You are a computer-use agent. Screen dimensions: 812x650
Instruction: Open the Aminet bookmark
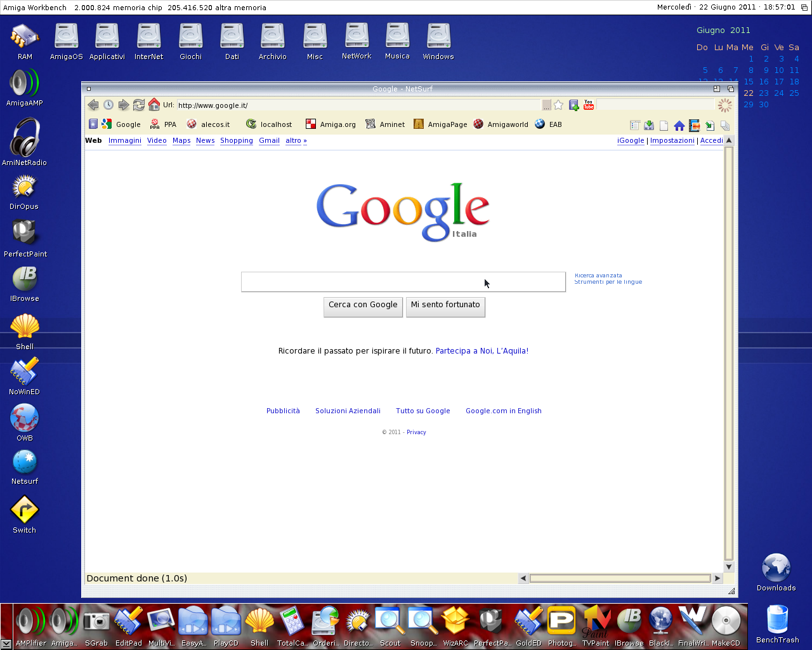385,124
